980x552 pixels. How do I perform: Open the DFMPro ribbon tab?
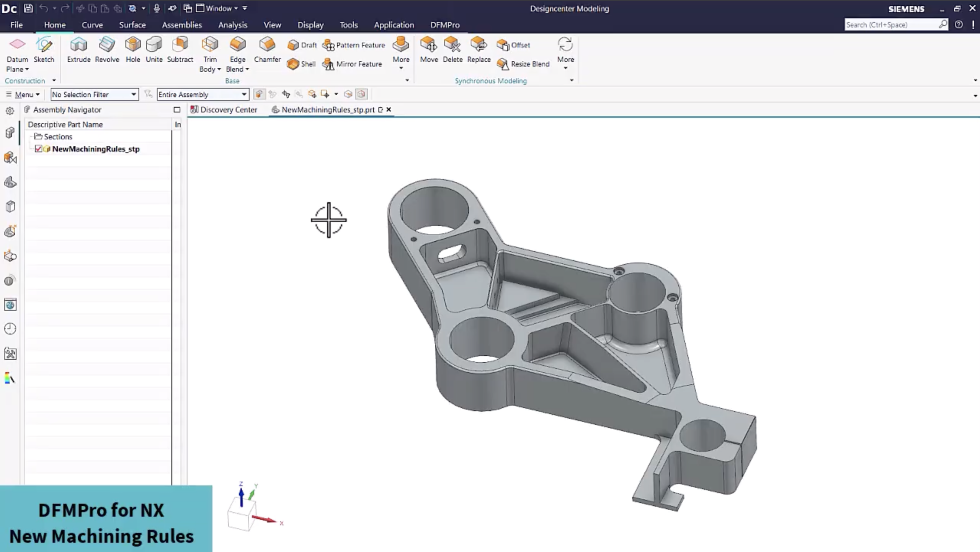click(445, 25)
